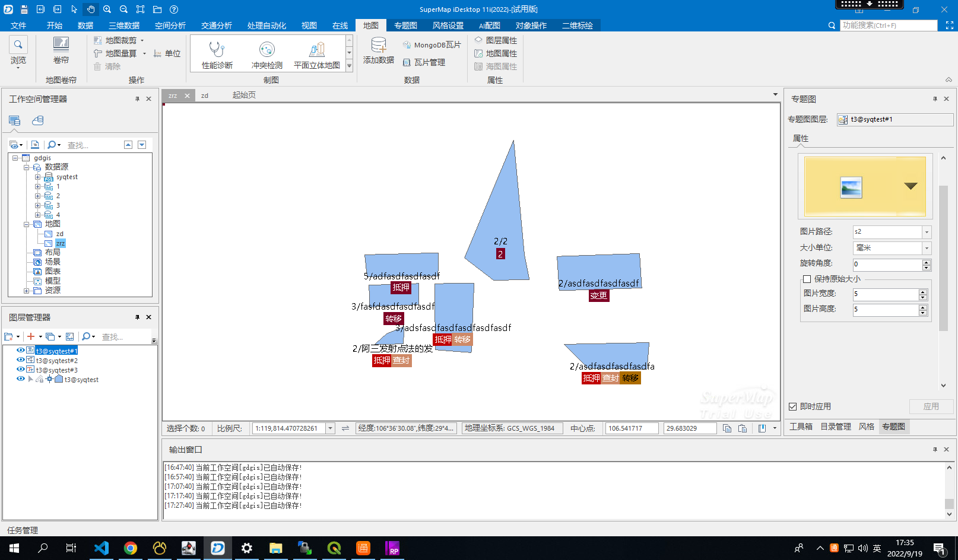Click 单位 units button
958x560 pixels.
(x=167, y=53)
